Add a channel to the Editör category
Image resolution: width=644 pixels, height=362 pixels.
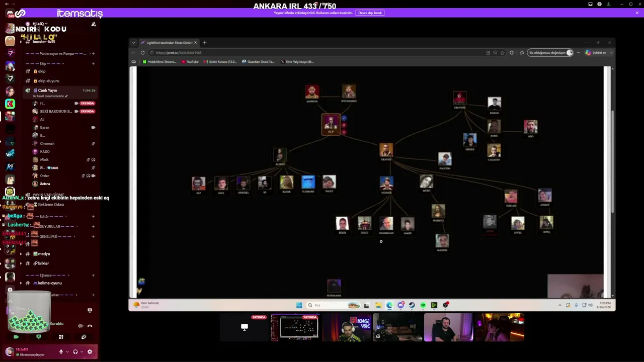(x=93, y=216)
